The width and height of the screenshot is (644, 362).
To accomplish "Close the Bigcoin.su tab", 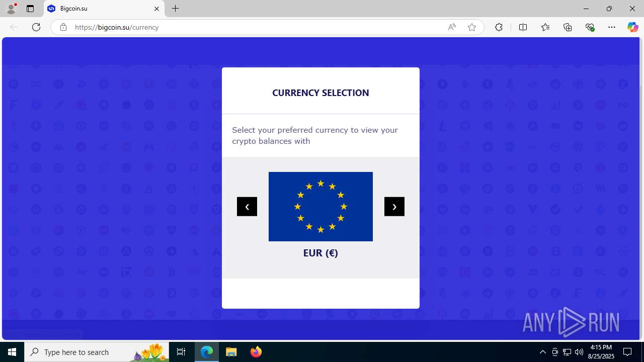I will (x=156, y=9).
